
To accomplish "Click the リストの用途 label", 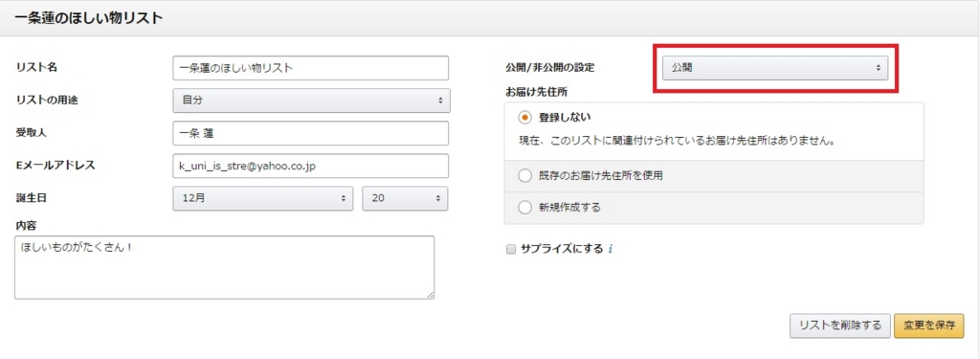I will click(x=47, y=101).
